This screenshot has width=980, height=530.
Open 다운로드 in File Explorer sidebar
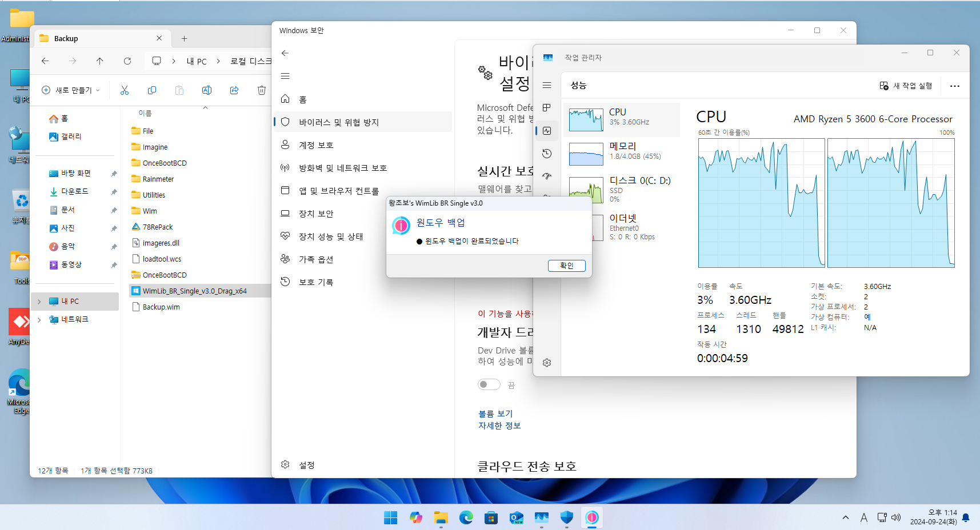coord(69,191)
